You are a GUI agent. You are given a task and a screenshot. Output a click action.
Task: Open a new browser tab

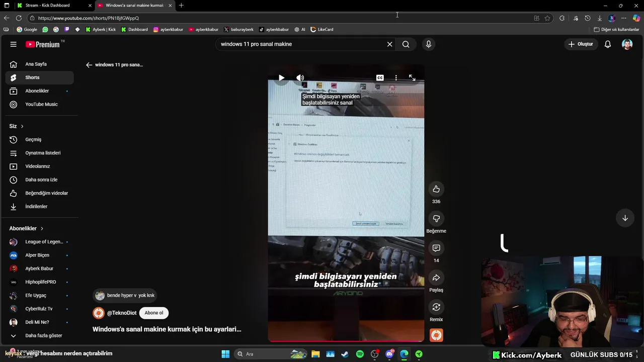coord(181,6)
